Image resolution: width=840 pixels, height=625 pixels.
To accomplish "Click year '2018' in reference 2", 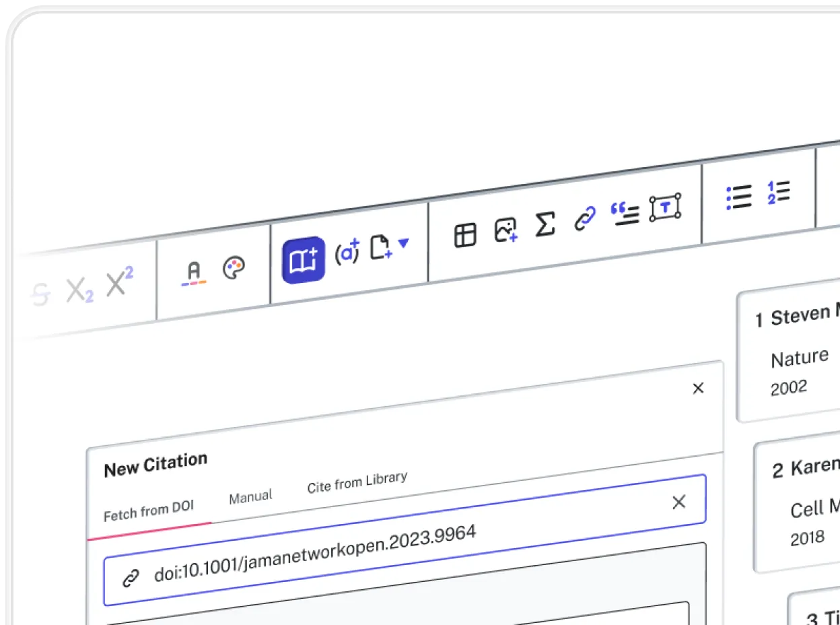I will (x=808, y=539).
